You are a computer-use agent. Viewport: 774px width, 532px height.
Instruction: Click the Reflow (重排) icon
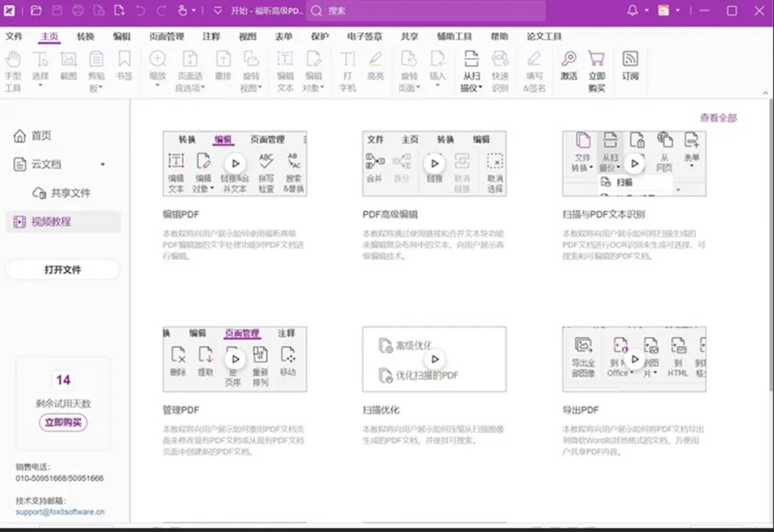coord(223,59)
